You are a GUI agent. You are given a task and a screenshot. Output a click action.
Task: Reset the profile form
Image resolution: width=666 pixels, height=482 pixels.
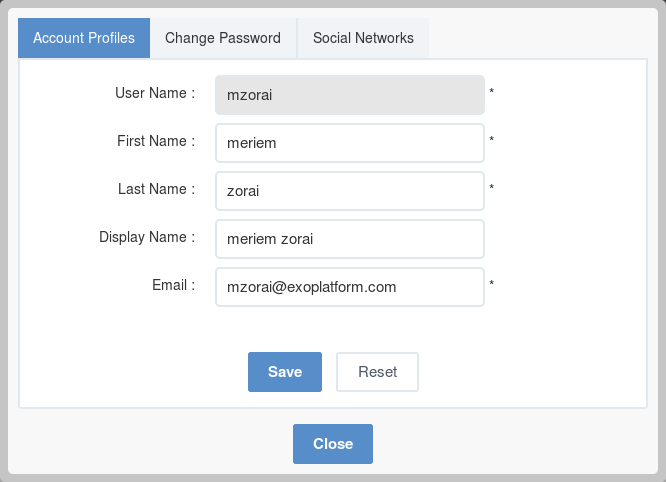pos(377,372)
